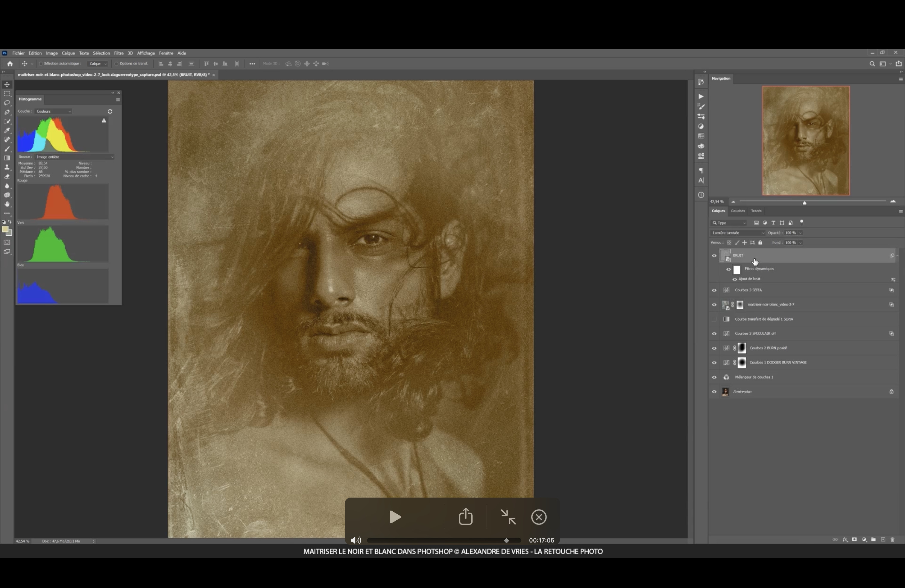Select the Rectangular Marquee tool
This screenshot has height=588, width=905.
tap(7, 94)
